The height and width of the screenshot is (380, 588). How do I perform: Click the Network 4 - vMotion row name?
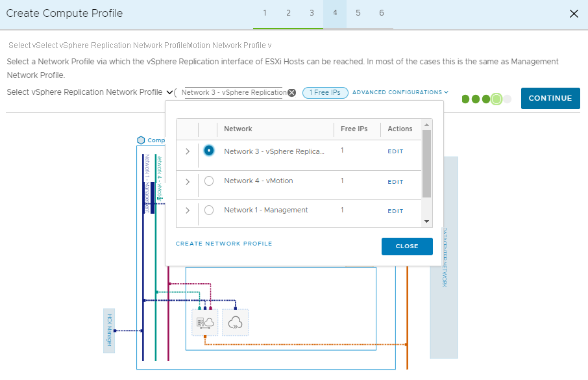pyautogui.click(x=258, y=181)
